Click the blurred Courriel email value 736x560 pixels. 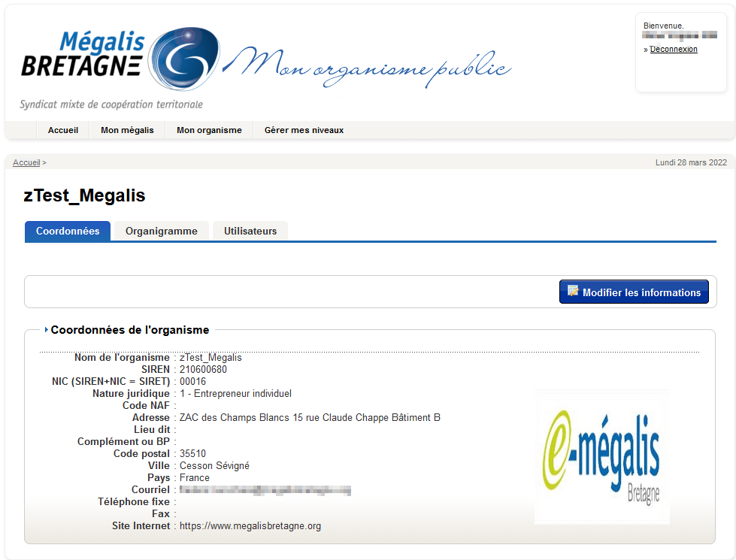(265, 490)
